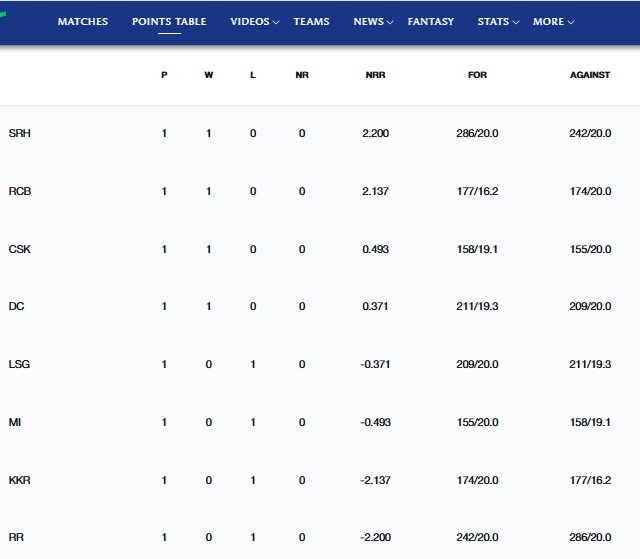The image size is (640, 559).
Task: Select the RR team row
Action: click(320, 537)
